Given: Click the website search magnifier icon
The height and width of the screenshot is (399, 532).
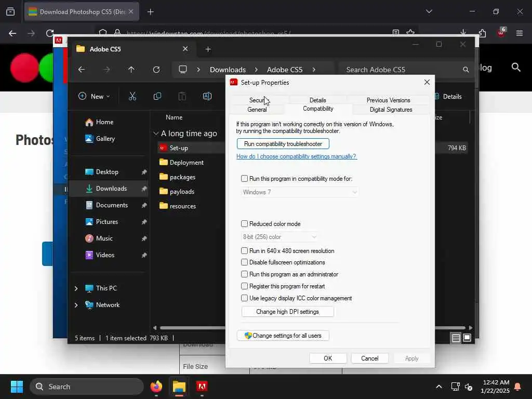Looking at the screenshot, I should pos(516,67).
